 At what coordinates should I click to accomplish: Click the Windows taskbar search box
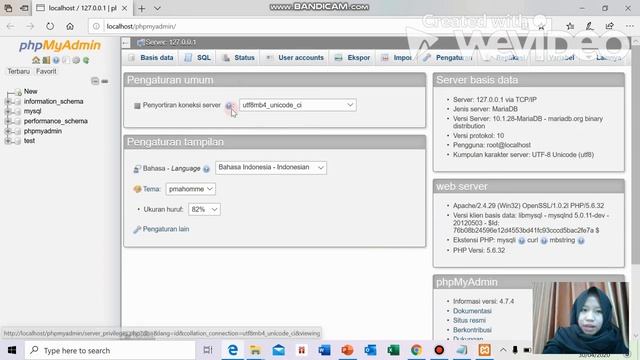(x=110, y=351)
